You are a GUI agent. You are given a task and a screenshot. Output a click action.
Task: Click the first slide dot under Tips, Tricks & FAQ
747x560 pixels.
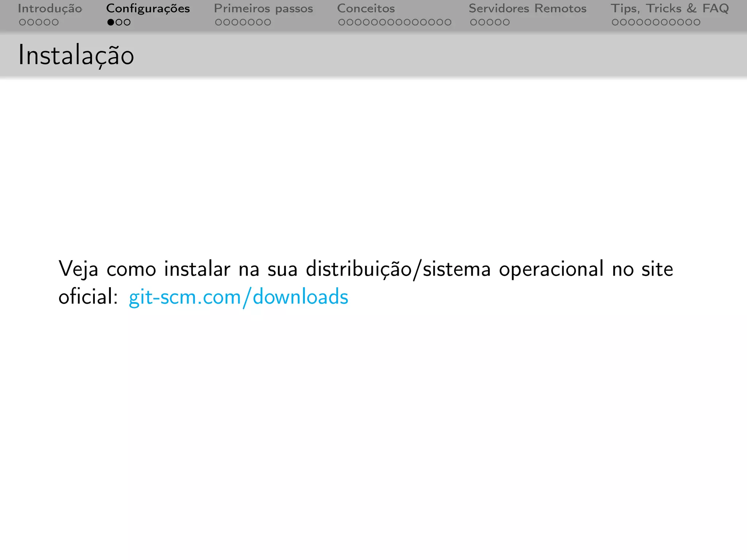click(x=615, y=22)
